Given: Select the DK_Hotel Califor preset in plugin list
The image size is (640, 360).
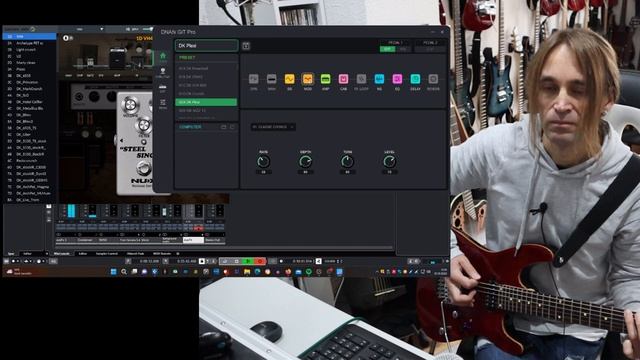Looking at the screenshot, I should (x=30, y=102).
